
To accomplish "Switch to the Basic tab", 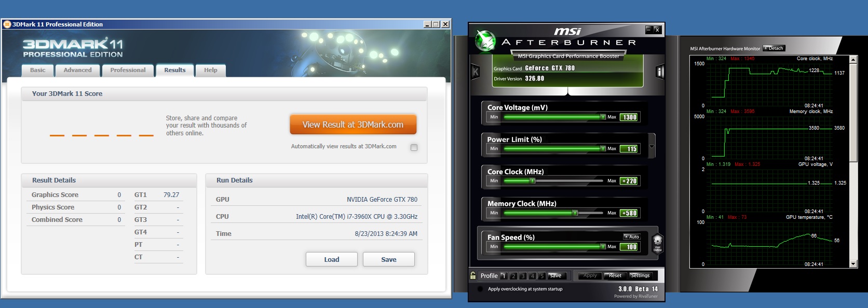I will pyautogui.click(x=37, y=71).
